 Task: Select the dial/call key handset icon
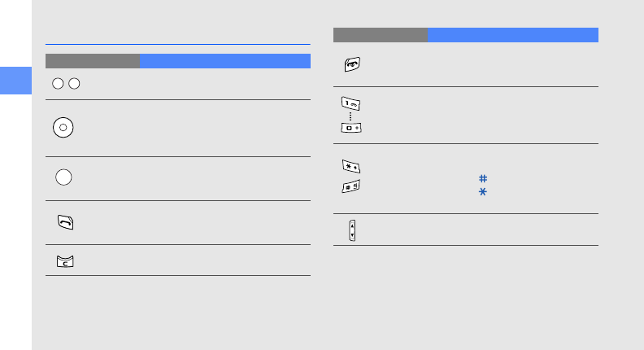coord(66,222)
